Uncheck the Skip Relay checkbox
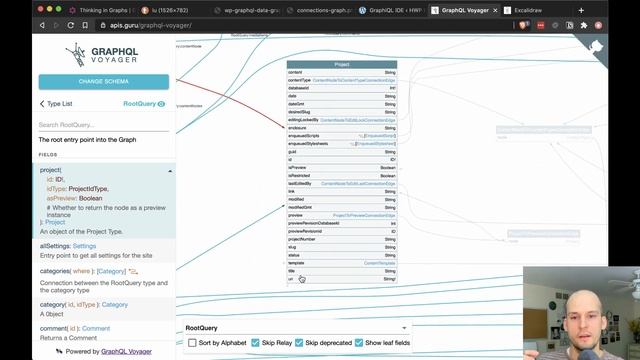The width and height of the screenshot is (640, 360). 256,342
